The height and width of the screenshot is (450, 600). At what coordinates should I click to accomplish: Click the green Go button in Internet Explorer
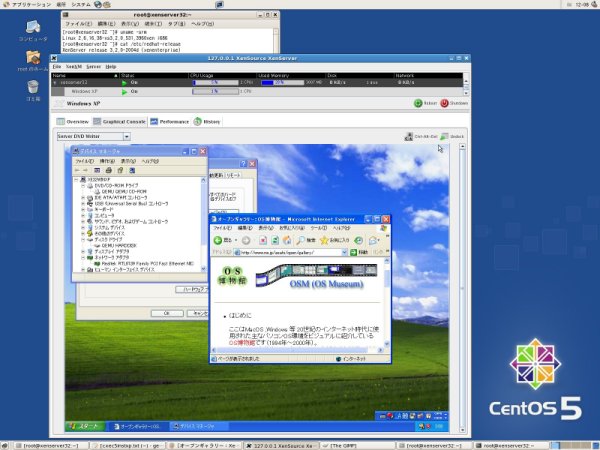click(353, 252)
